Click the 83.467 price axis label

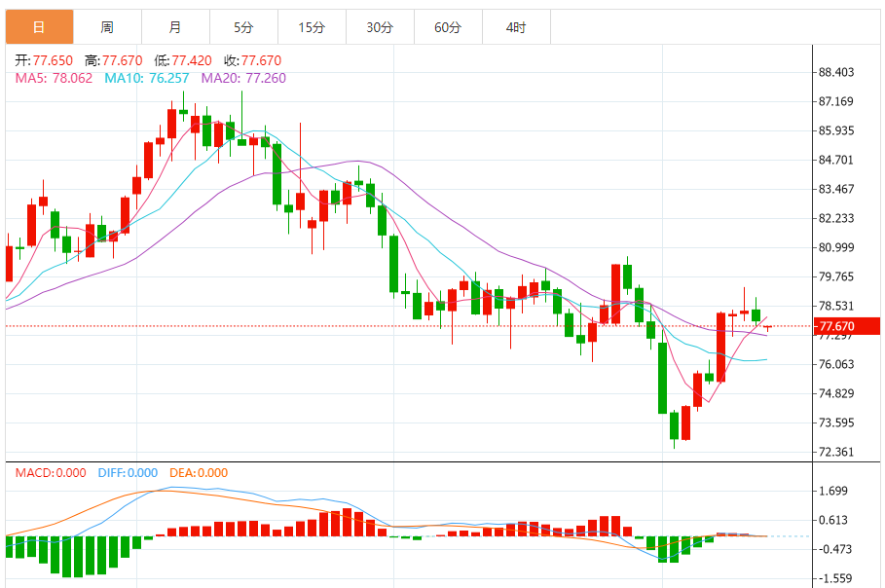pyautogui.click(x=836, y=189)
